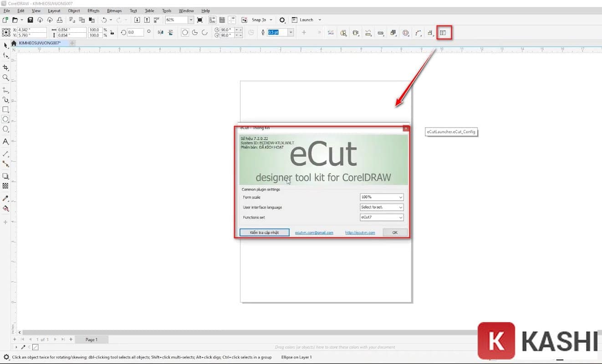Activate the Interactive Fill bucket tool
Image resolution: width=602 pixels, height=364 pixels.
point(5,208)
